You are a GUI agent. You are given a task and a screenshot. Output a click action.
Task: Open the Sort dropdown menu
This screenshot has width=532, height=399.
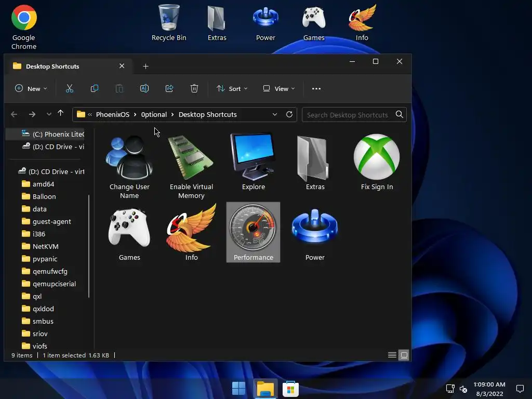(x=232, y=88)
